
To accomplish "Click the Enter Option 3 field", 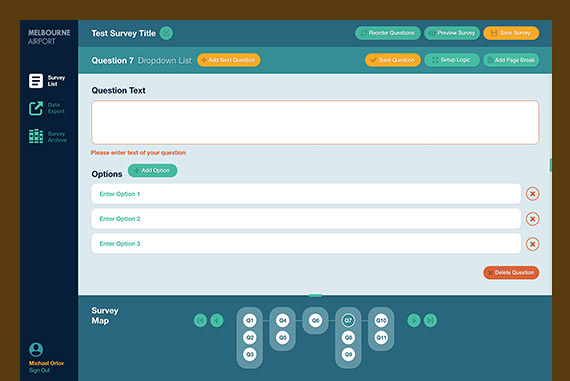I will [306, 244].
